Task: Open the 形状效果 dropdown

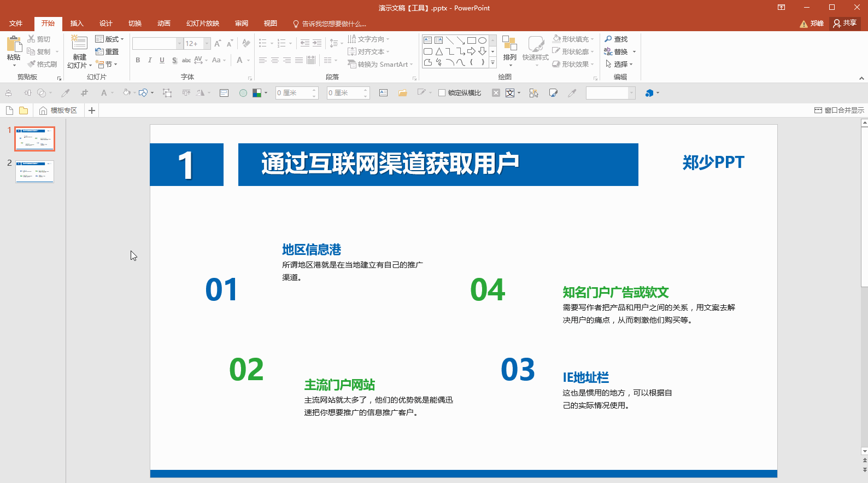Action: (x=573, y=64)
